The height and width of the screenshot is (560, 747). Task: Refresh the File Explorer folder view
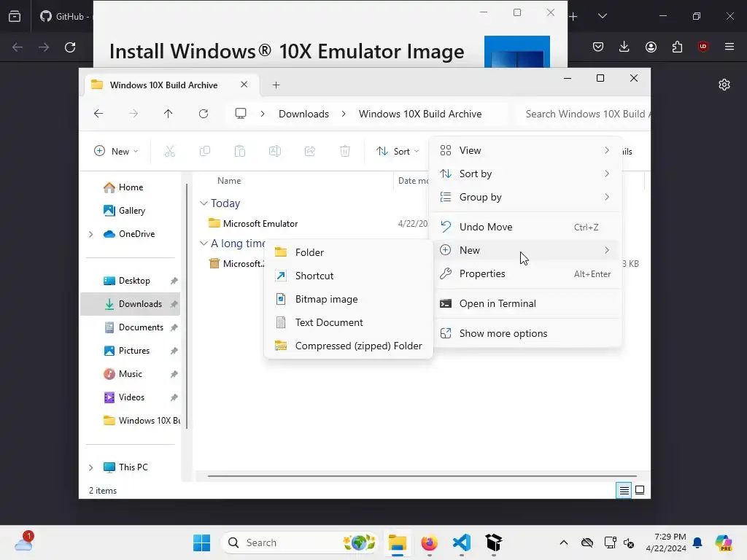pyautogui.click(x=204, y=114)
